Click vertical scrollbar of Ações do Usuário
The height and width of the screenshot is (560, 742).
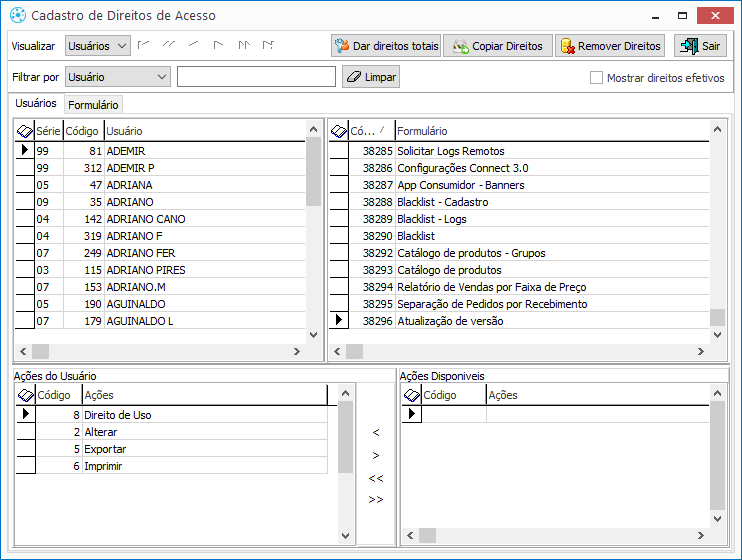[x=345, y=437]
